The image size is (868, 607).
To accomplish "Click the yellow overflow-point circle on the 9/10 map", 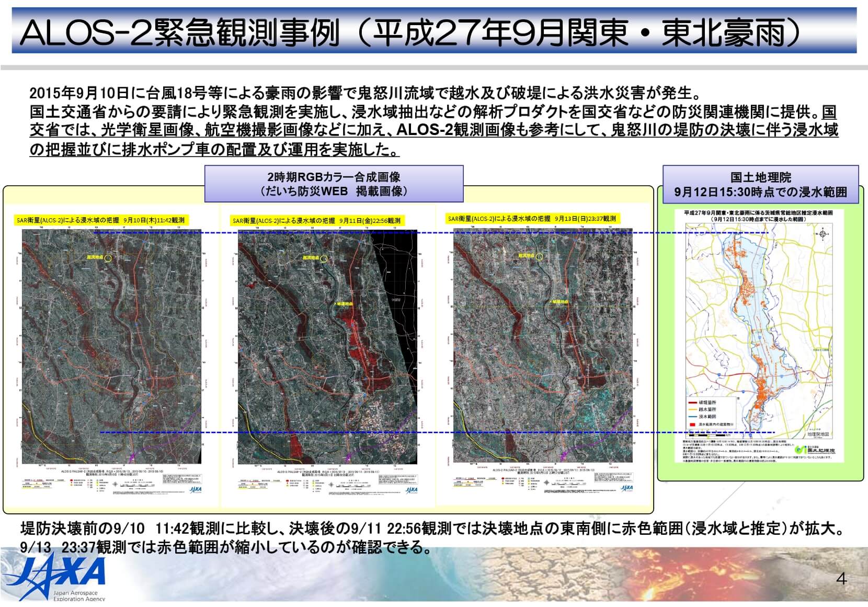I will 108,258.
